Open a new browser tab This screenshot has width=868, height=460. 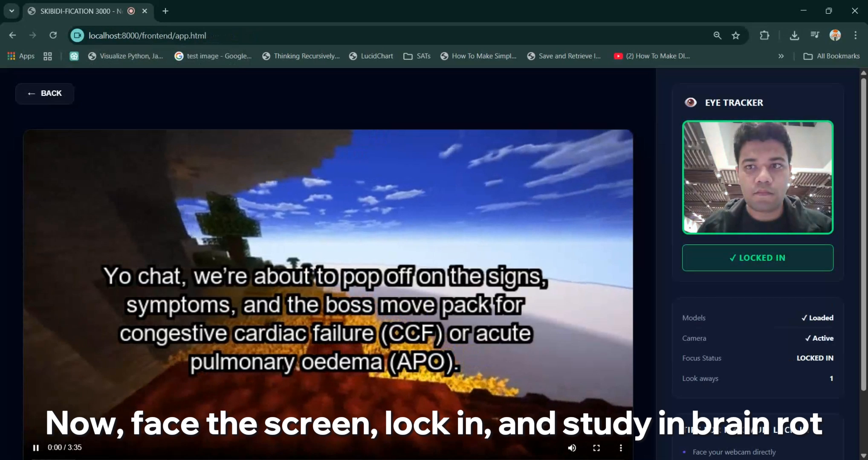165,11
